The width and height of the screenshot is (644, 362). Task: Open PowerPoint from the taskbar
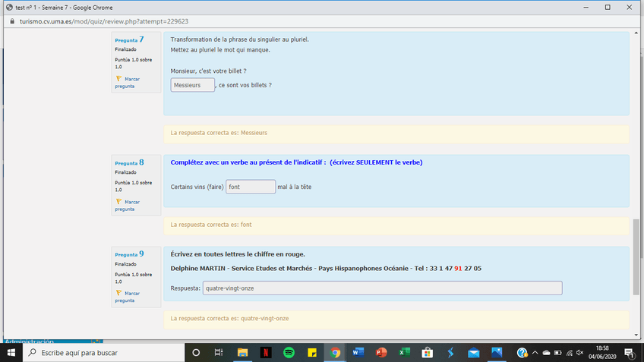381,353
